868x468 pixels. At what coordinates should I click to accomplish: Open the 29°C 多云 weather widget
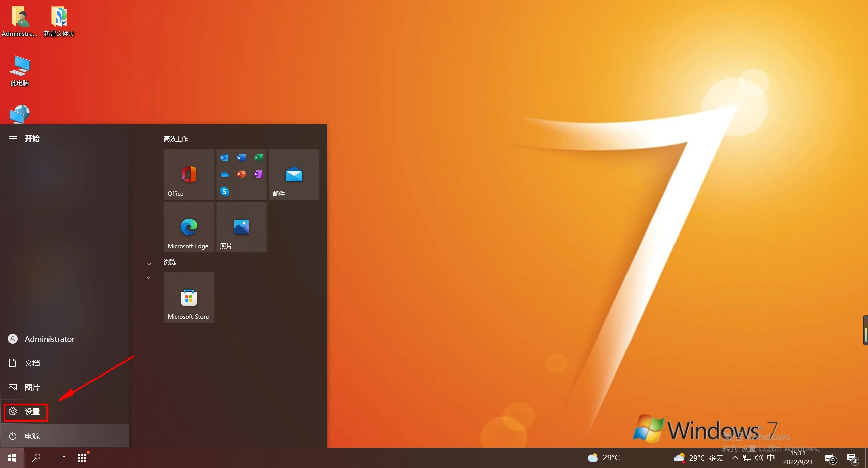click(699, 458)
